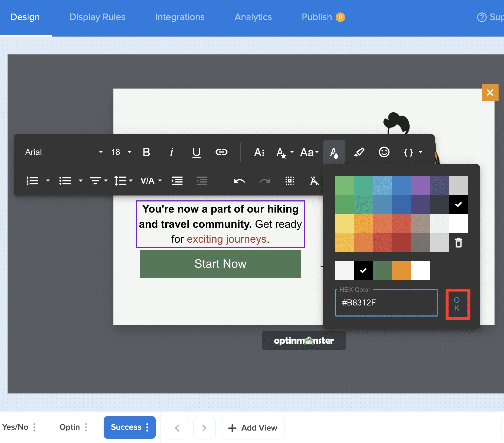Open the emoji picker

[384, 152]
